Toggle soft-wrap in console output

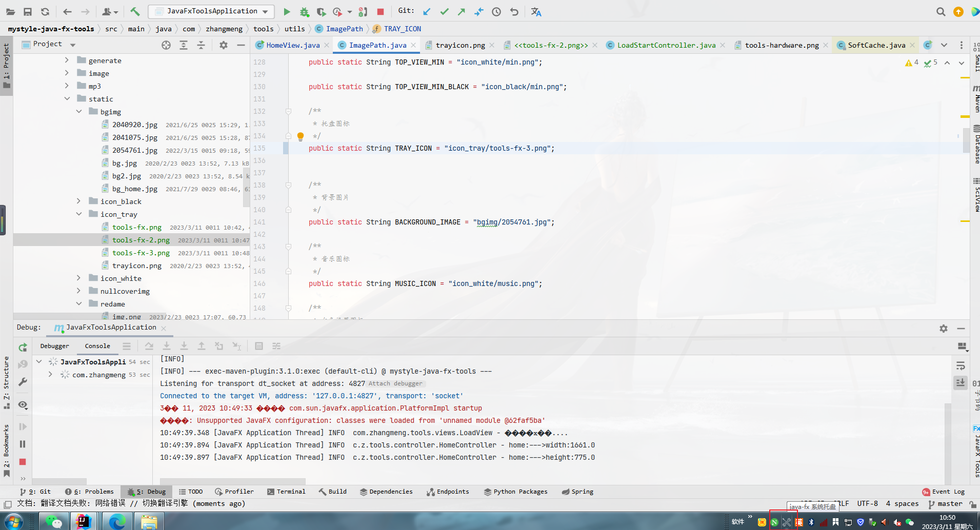click(x=961, y=366)
